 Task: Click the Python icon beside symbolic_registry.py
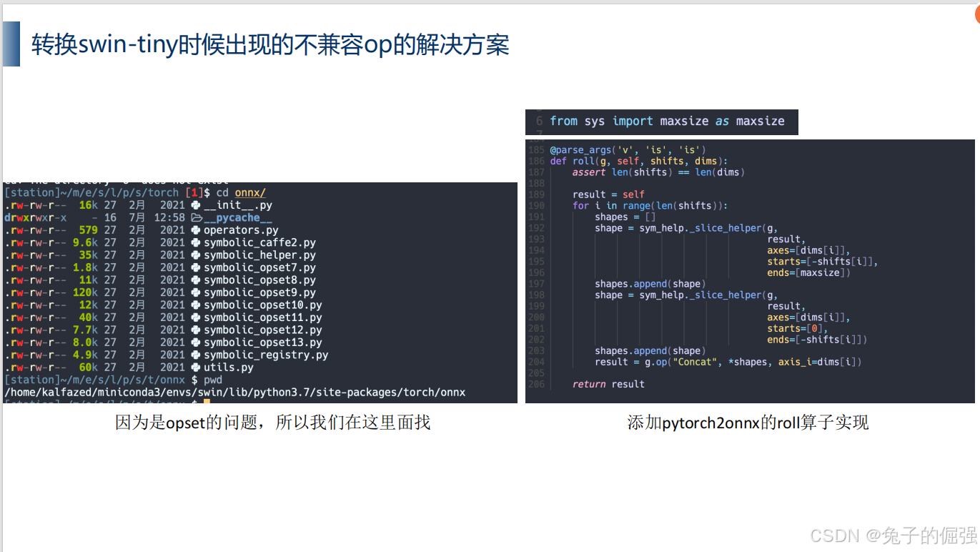pos(196,355)
